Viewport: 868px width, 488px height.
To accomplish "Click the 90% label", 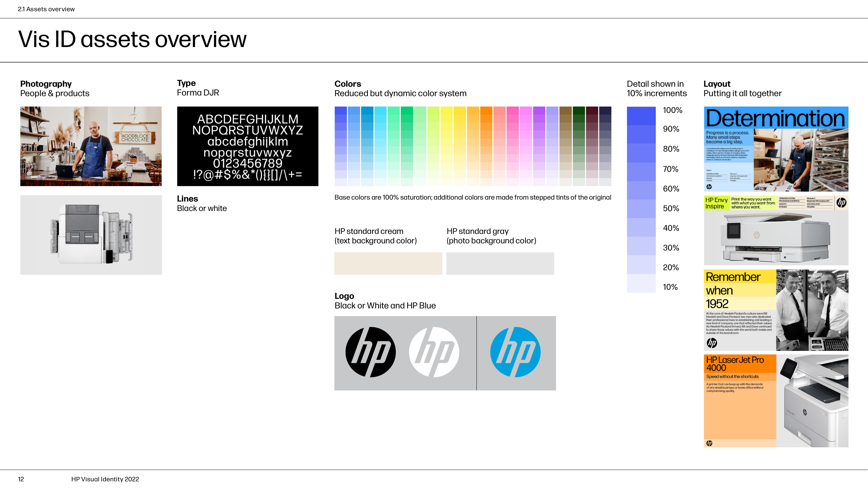I will click(x=671, y=129).
